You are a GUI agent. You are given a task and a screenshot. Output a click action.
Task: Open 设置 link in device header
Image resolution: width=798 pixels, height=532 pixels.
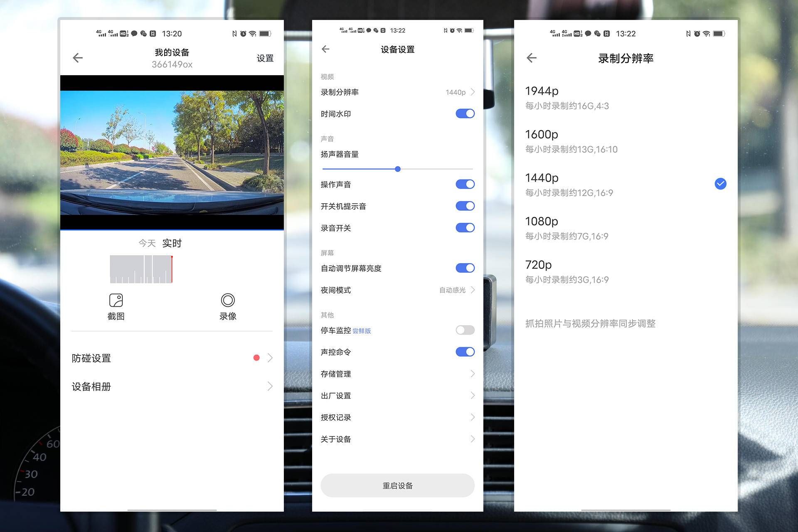(265, 58)
